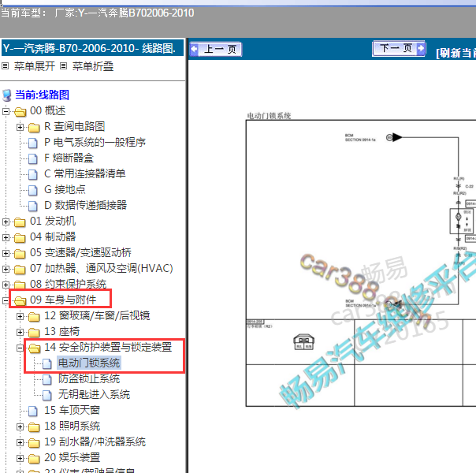Click the 电动门锁系统 wiring diagram image
Viewport: 476px width, 473px height.
[361, 263]
